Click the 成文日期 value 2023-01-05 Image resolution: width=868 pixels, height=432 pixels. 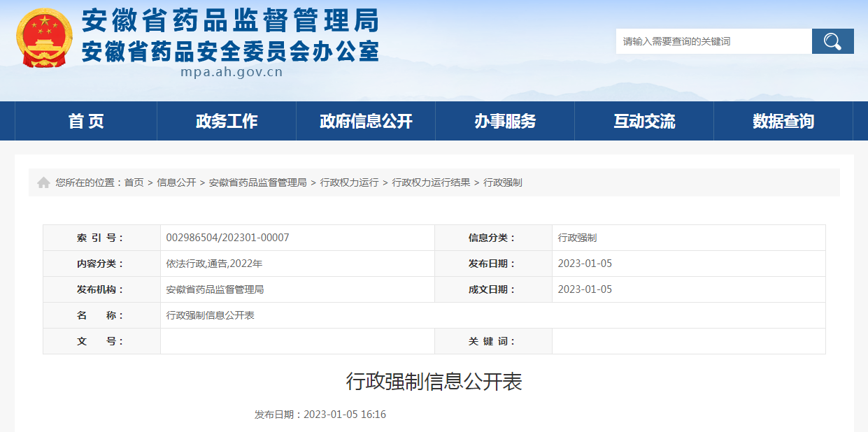[x=585, y=289]
